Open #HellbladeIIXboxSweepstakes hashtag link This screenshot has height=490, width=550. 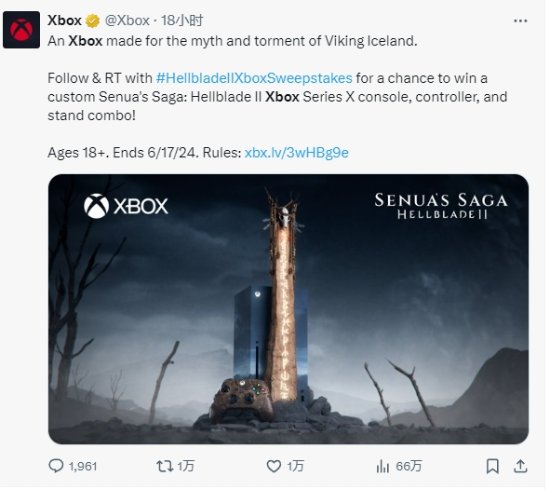[256, 79]
